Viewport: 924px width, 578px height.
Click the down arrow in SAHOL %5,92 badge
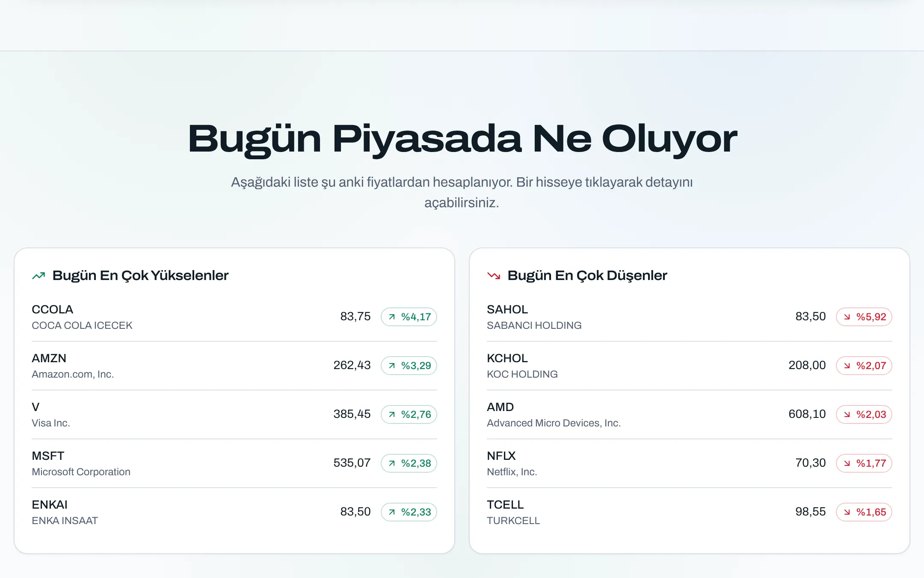pyautogui.click(x=847, y=317)
